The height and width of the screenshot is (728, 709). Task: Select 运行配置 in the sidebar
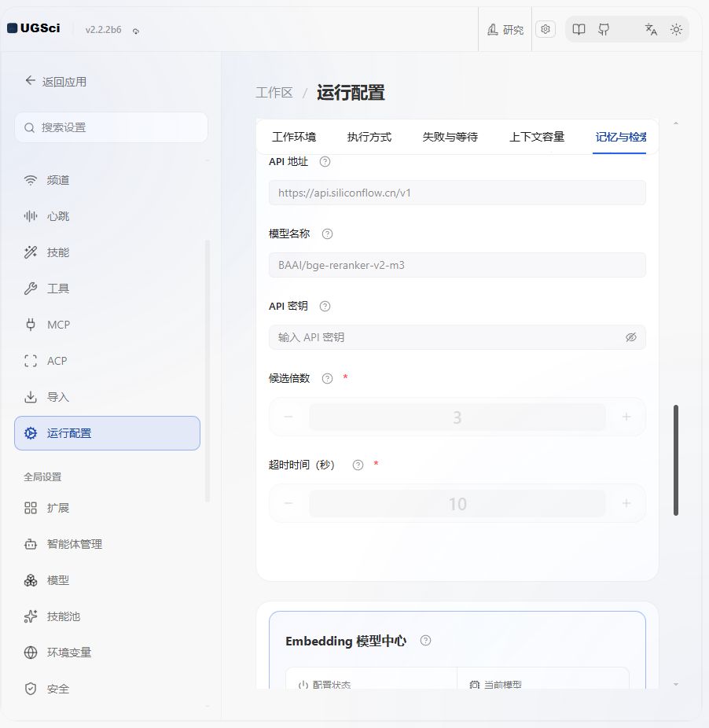(107, 433)
